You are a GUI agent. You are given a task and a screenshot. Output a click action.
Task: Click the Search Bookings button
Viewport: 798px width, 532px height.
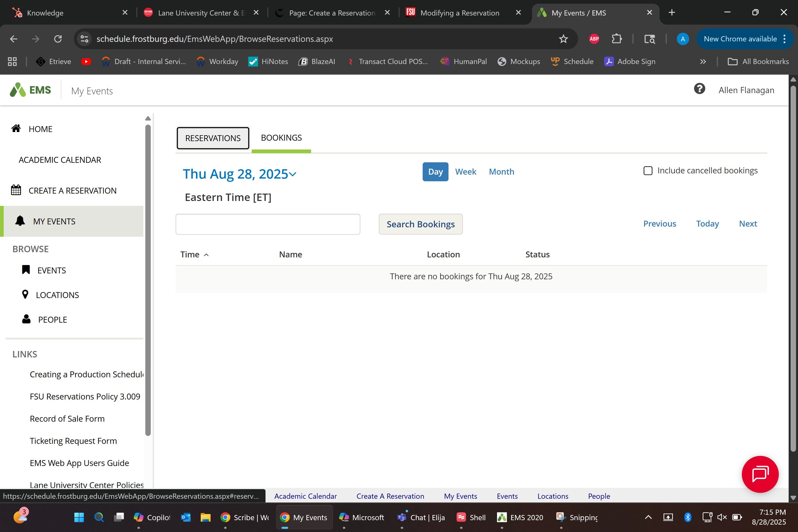coord(420,224)
